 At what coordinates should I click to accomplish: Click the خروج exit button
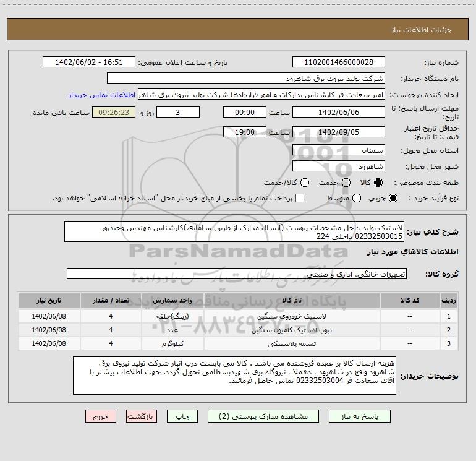(x=101, y=416)
